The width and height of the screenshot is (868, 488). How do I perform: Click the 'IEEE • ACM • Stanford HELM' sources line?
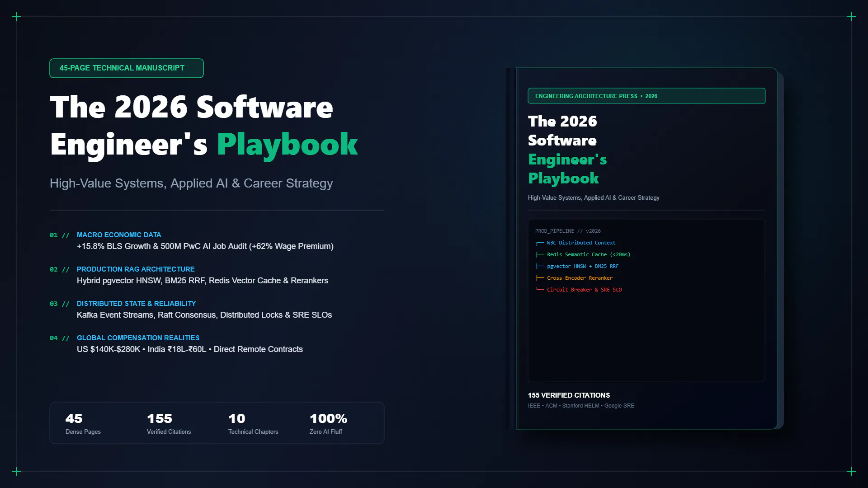coord(581,406)
